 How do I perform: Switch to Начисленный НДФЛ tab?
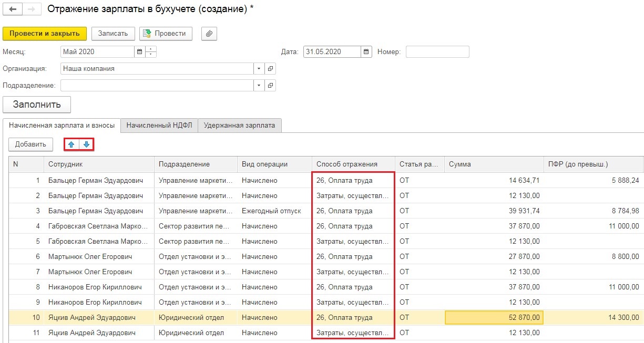(159, 126)
